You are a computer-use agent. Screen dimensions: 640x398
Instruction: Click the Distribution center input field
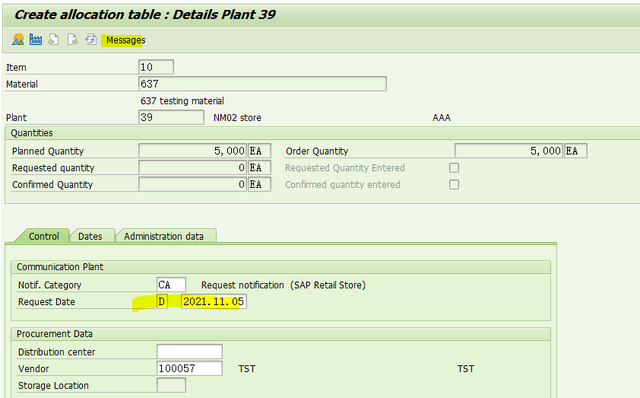point(189,351)
